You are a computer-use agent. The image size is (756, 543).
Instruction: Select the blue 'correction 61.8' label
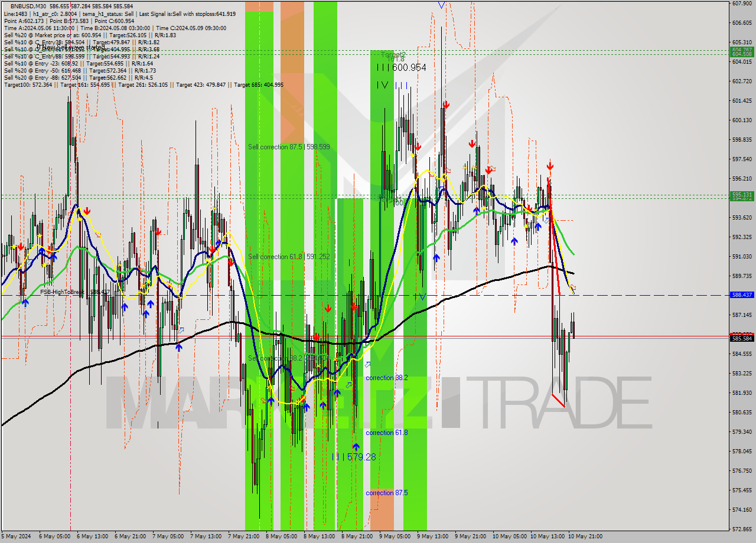point(386,433)
